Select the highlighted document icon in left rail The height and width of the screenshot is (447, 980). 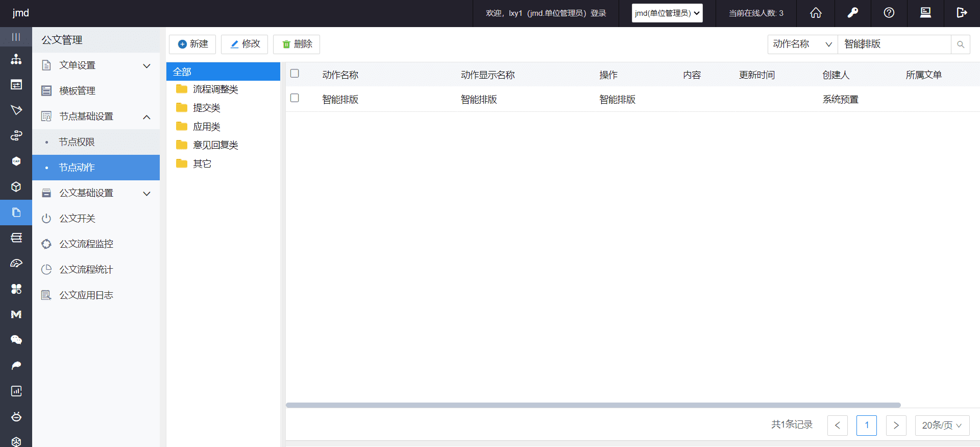coord(16,213)
